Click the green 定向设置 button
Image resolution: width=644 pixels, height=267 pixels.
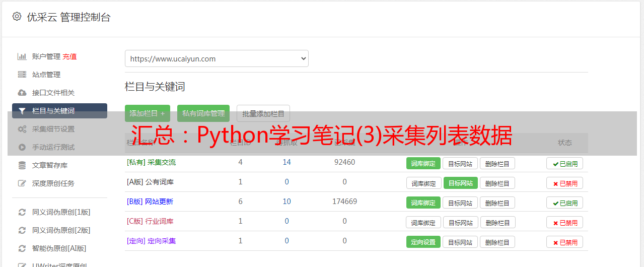(x=423, y=242)
